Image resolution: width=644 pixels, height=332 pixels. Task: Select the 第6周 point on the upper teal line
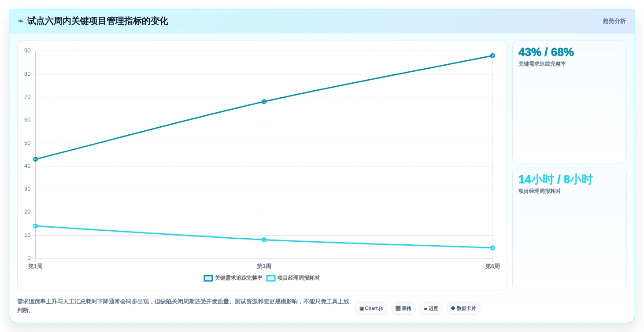point(492,55)
